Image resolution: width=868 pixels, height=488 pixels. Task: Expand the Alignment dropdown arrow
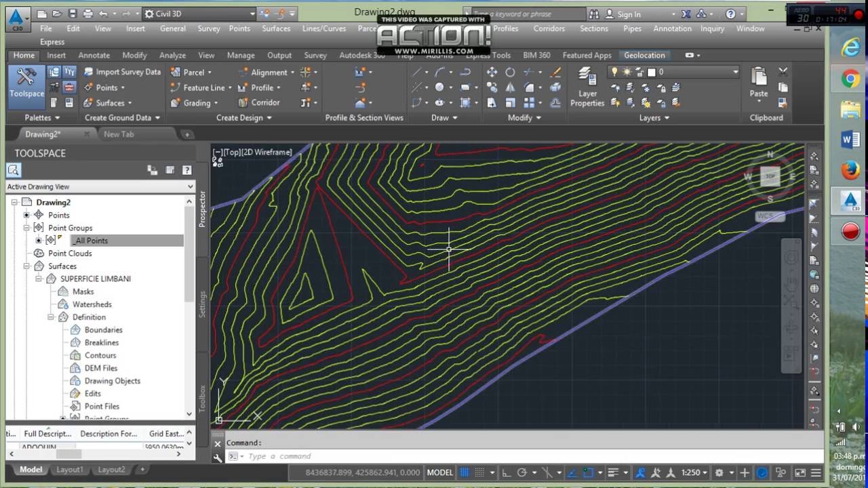click(292, 73)
